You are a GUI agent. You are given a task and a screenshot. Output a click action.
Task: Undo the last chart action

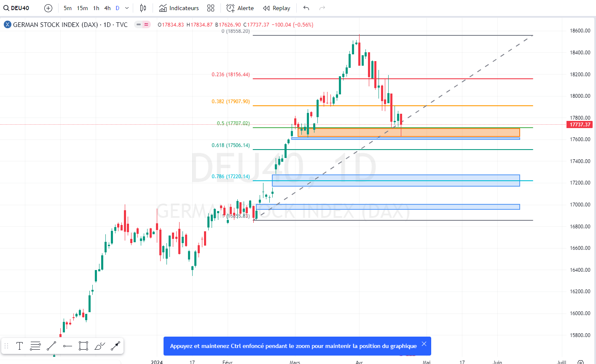click(x=306, y=8)
